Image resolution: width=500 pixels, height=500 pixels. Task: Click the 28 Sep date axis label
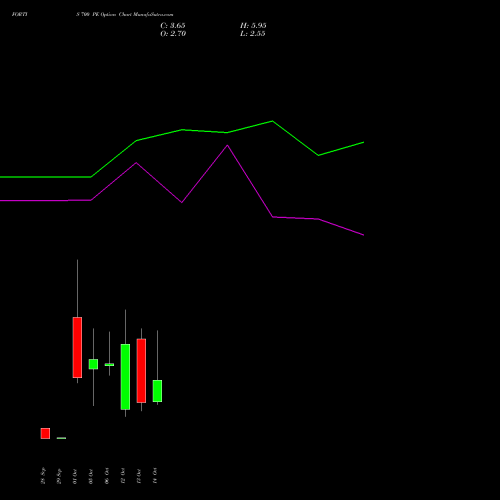(43, 476)
